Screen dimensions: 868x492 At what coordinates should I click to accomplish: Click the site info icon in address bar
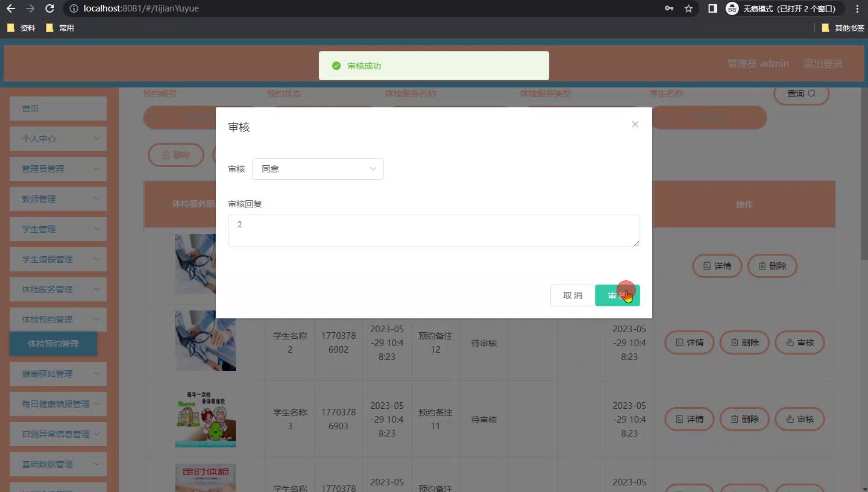tap(74, 8)
